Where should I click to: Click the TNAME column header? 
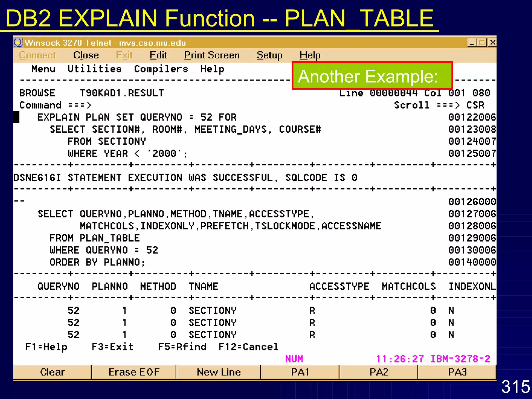click(x=203, y=287)
